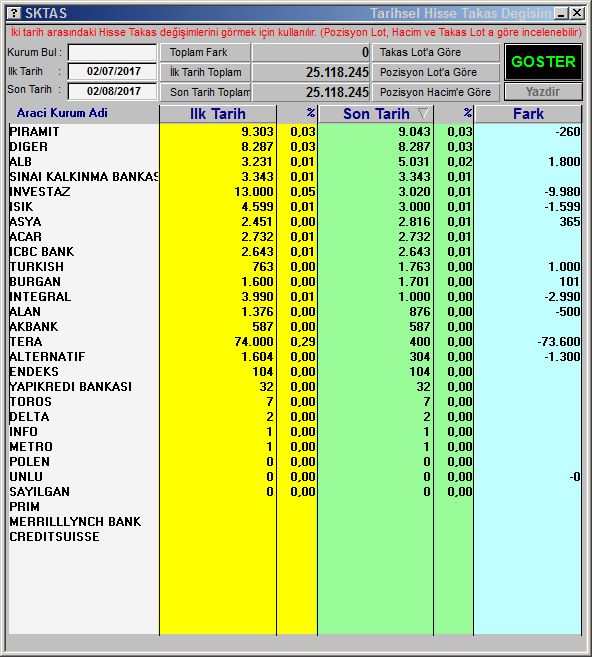Click the PIRAMIT Fark value cell

[528, 132]
